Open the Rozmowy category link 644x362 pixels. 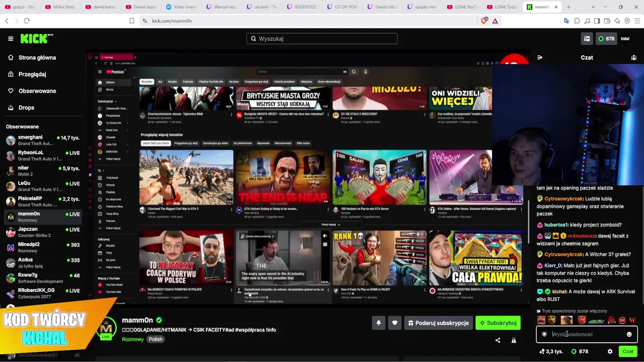(x=133, y=339)
